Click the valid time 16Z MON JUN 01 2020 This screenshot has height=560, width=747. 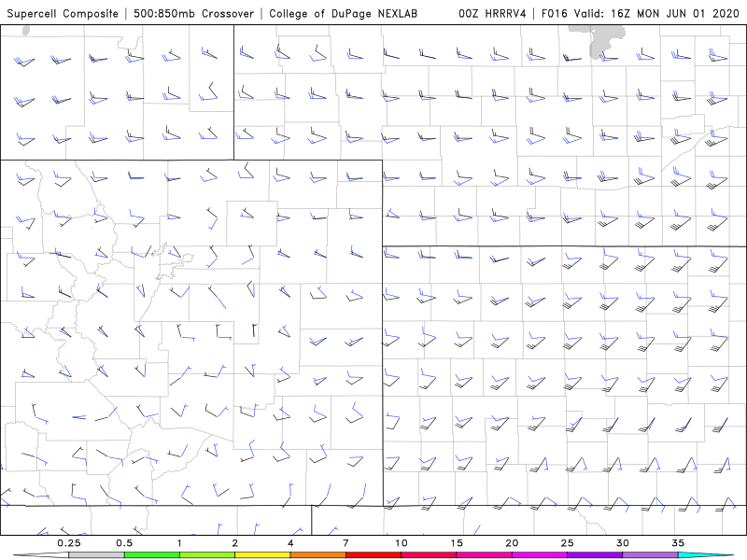click(675, 13)
